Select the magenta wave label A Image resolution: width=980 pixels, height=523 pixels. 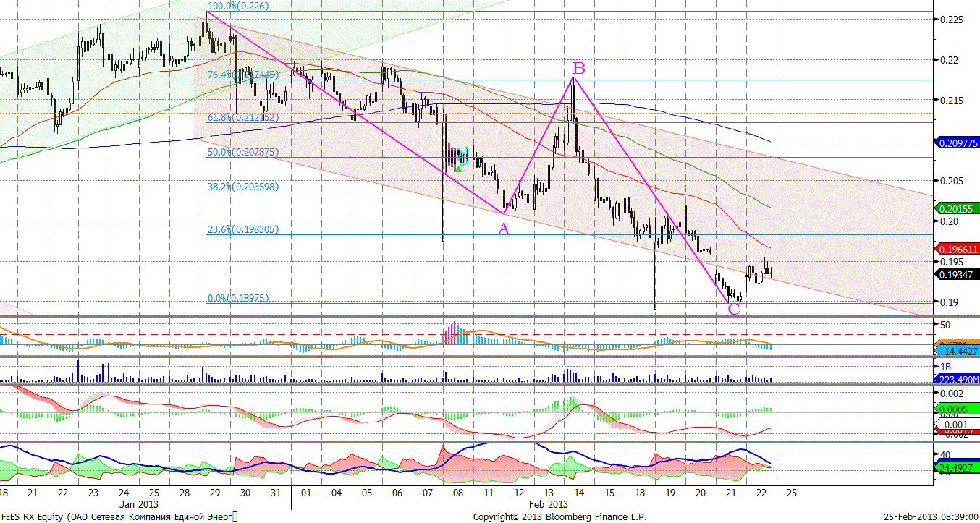[504, 229]
